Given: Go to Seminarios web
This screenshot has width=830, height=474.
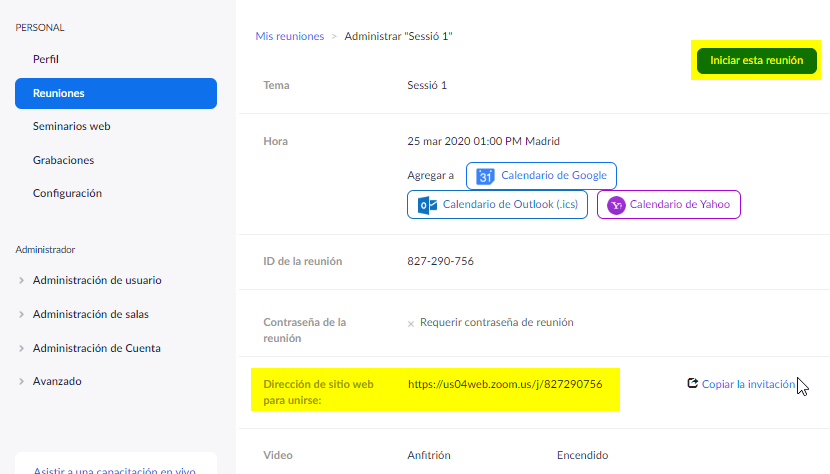Looking at the screenshot, I should click(71, 127).
